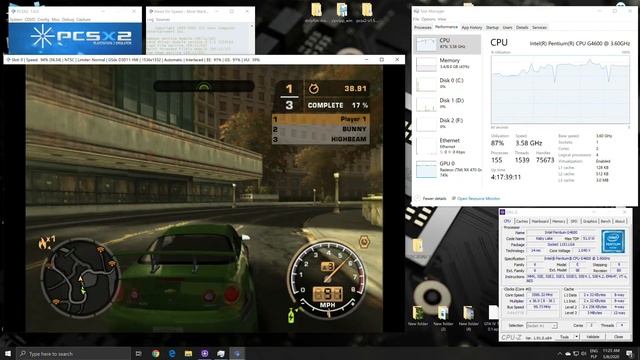This screenshot has width=640, height=360.
Task: Open the Windows Start menu
Action: tap(8, 353)
